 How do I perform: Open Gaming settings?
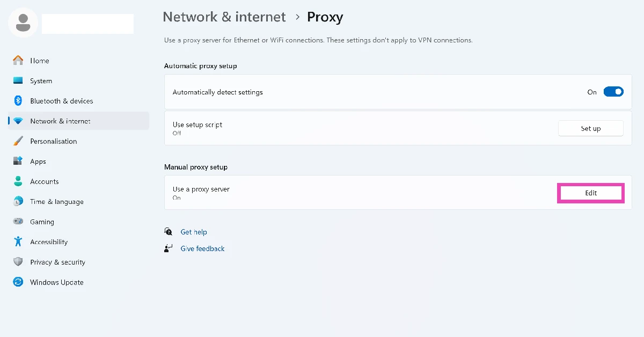coord(42,222)
